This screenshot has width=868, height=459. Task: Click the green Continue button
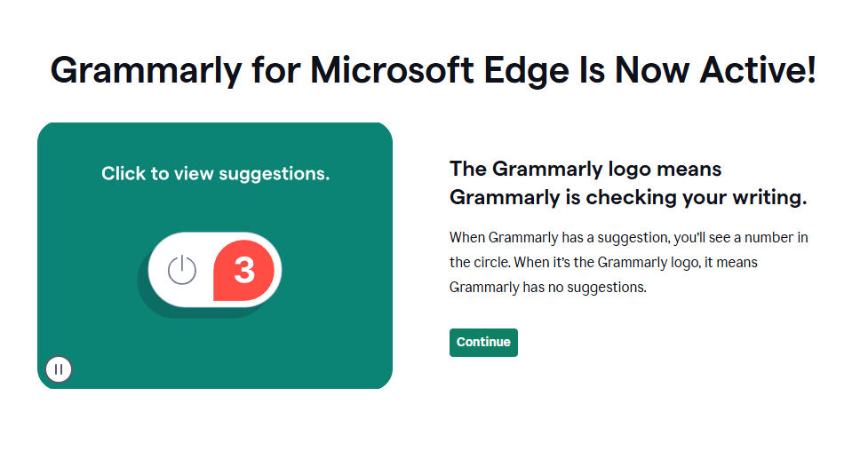point(483,343)
